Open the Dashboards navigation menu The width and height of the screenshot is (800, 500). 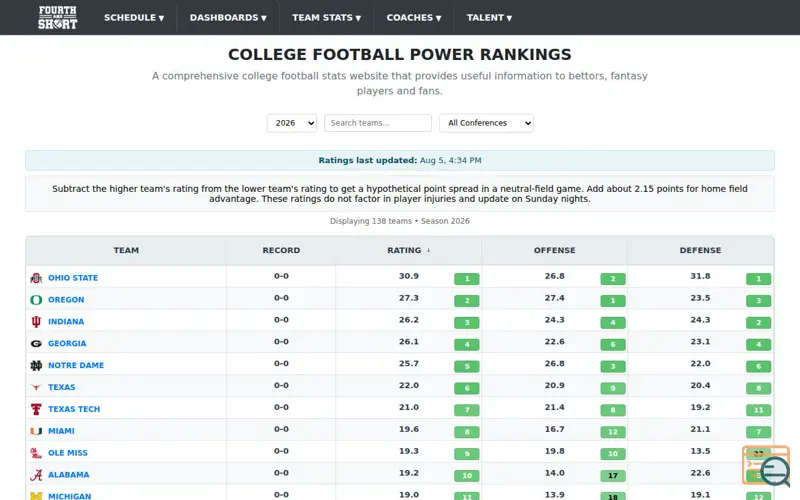tap(228, 18)
